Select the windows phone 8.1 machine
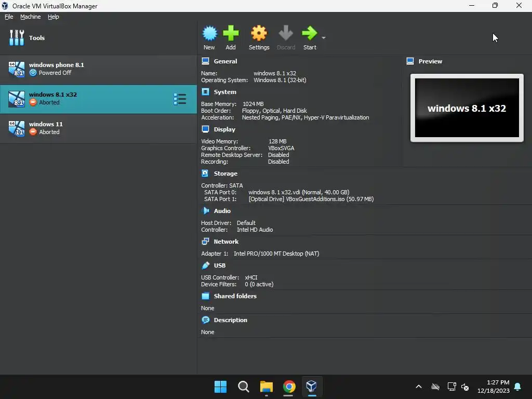 (98, 69)
